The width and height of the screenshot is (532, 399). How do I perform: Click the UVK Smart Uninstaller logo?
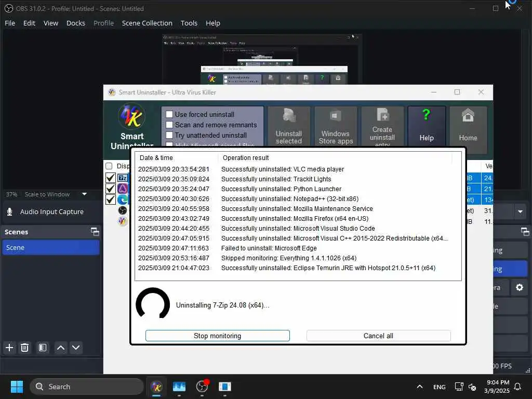(x=132, y=116)
